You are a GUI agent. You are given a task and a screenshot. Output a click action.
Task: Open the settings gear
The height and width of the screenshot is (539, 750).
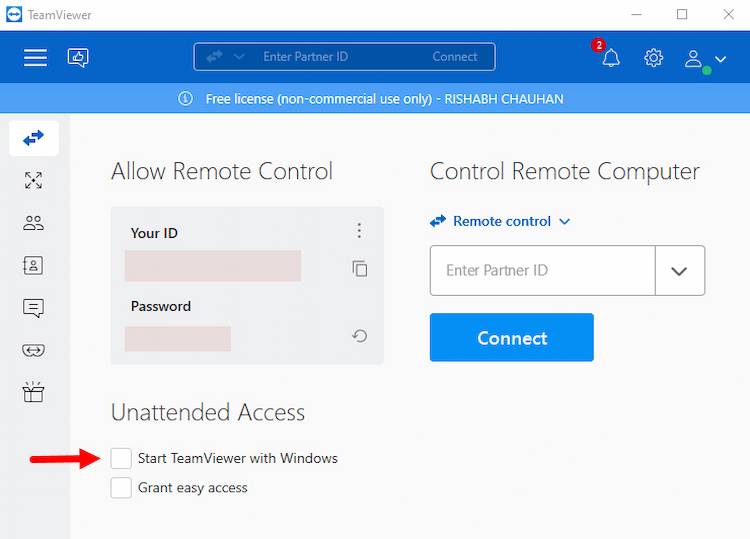[654, 58]
